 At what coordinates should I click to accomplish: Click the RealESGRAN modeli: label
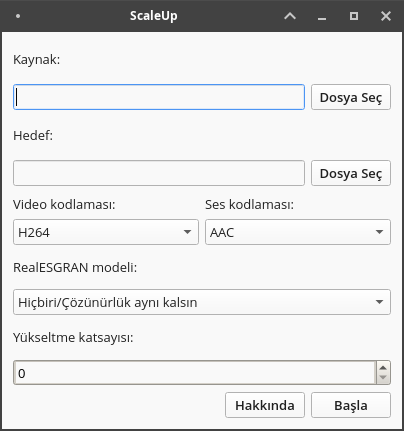pos(75,267)
